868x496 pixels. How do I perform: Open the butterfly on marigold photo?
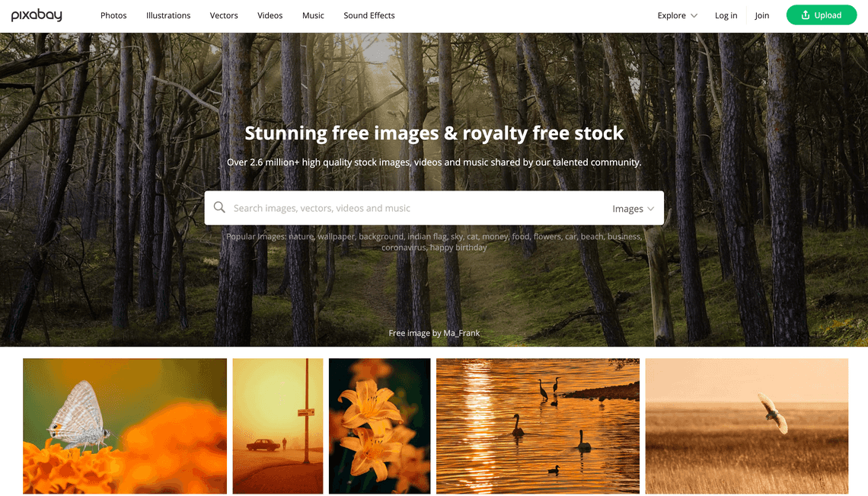click(x=125, y=426)
